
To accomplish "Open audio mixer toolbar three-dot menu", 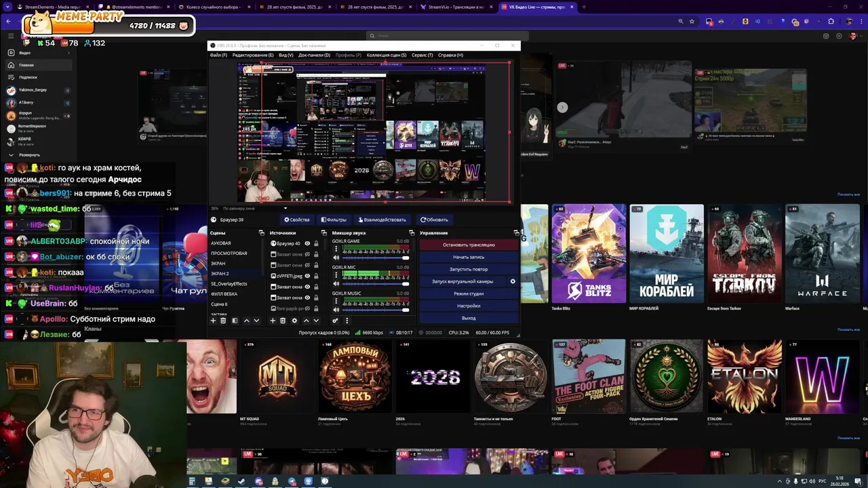I will [347, 321].
